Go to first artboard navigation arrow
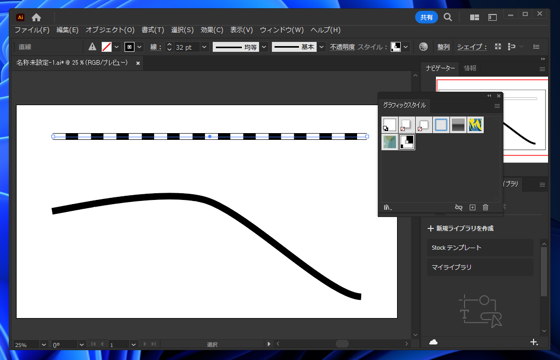This screenshot has width=560, height=360. [x=93, y=344]
